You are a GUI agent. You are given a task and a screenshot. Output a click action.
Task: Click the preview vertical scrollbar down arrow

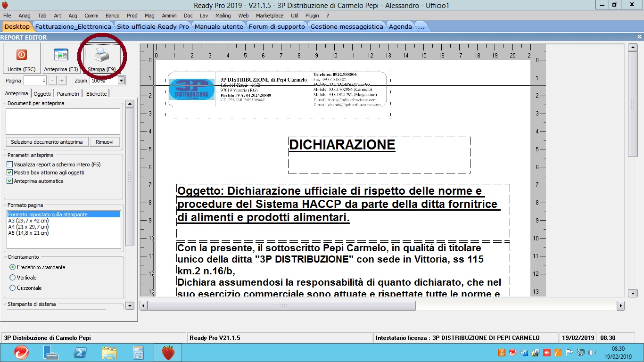click(633, 294)
